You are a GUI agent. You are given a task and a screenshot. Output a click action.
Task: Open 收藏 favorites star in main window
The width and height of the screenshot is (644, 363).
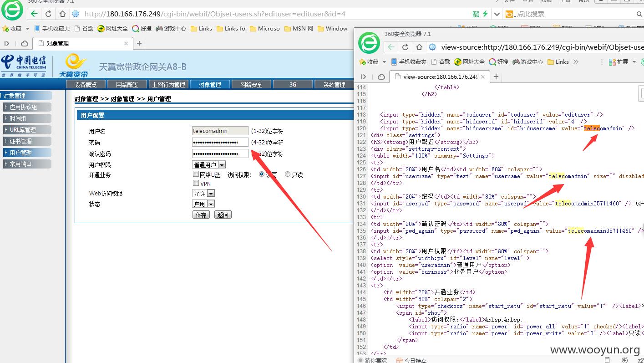[12, 28]
